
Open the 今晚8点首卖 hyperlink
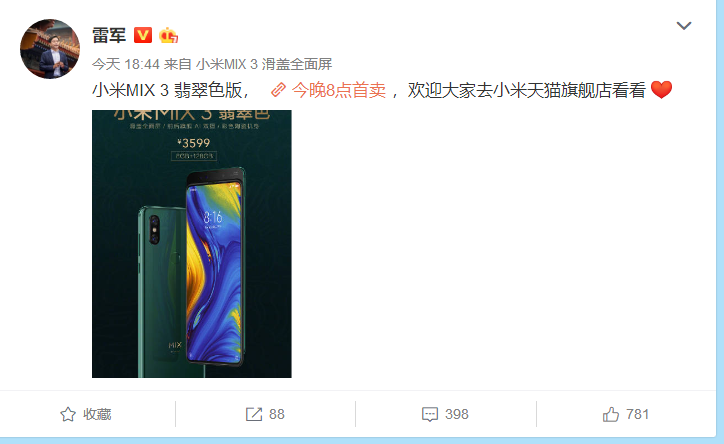pyautogui.click(x=338, y=90)
